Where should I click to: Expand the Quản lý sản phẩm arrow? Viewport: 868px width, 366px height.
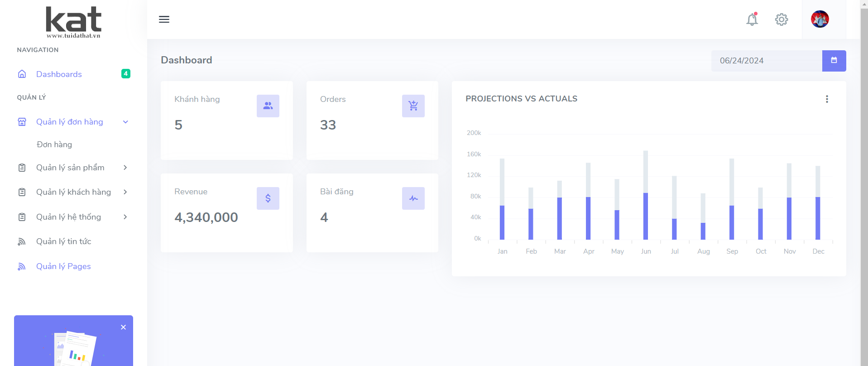[125, 168]
